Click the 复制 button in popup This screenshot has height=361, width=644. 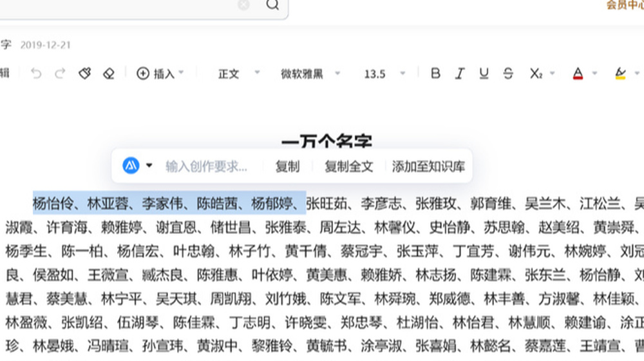[287, 166]
